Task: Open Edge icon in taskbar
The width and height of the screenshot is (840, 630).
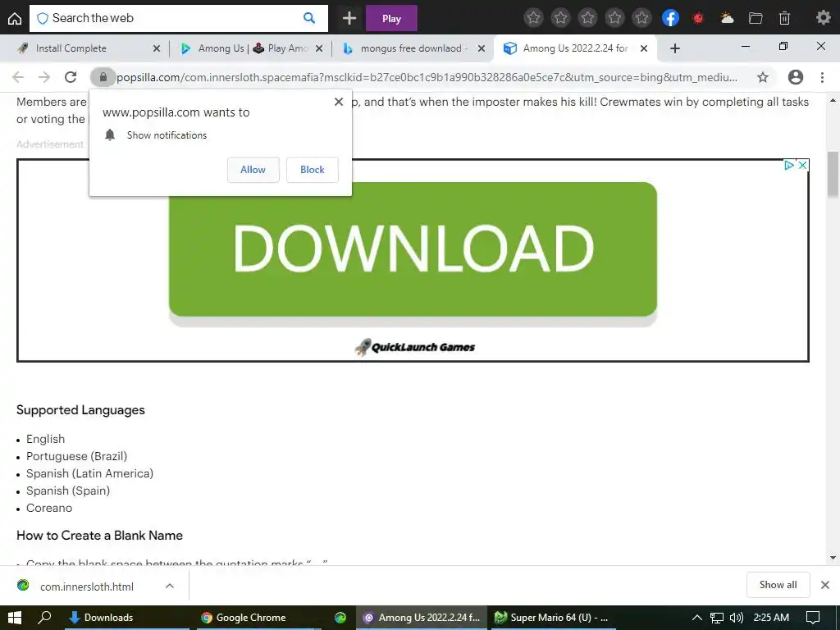Action: click(340, 618)
